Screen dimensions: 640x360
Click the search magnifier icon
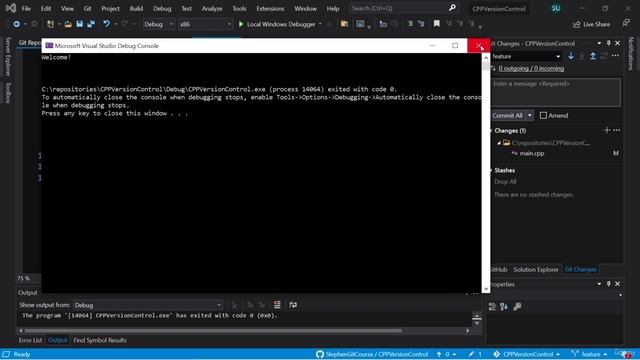(x=452, y=8)
